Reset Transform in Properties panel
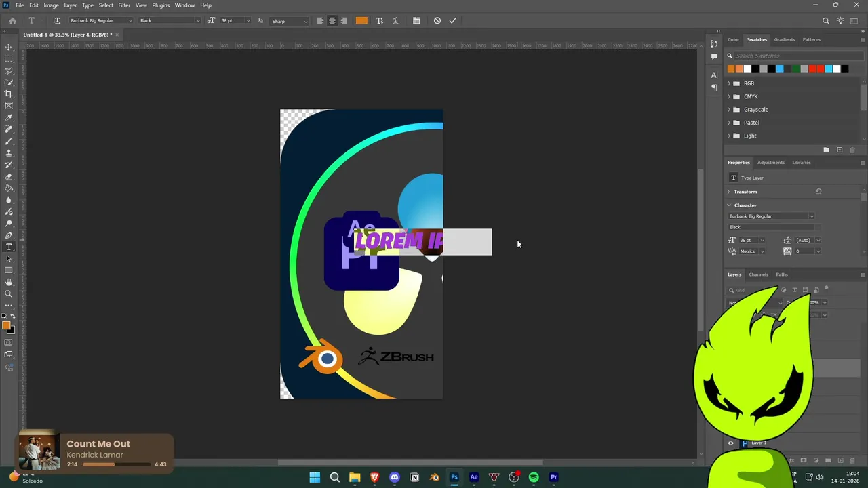868x488 pixels. coord(818,192)
